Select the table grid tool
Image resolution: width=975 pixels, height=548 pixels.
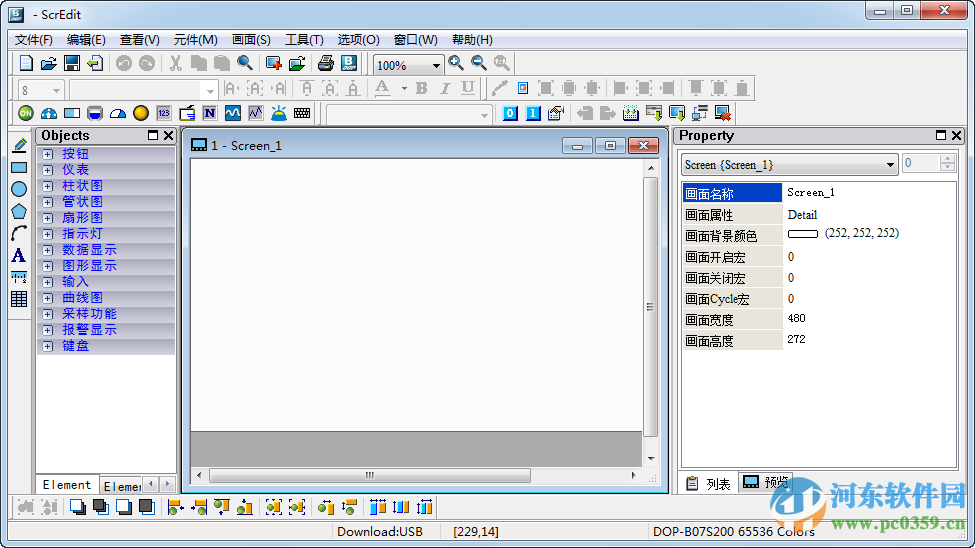[x=19, y=299]
